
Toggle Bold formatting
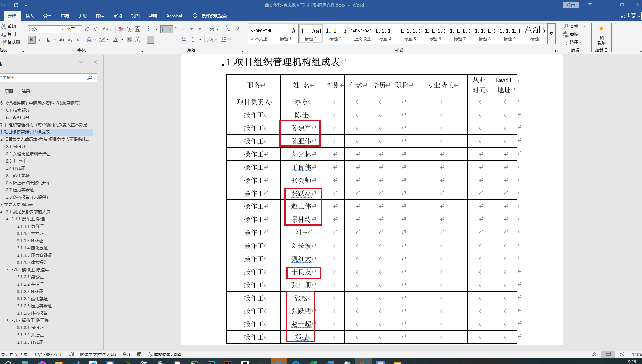[31, 40]
